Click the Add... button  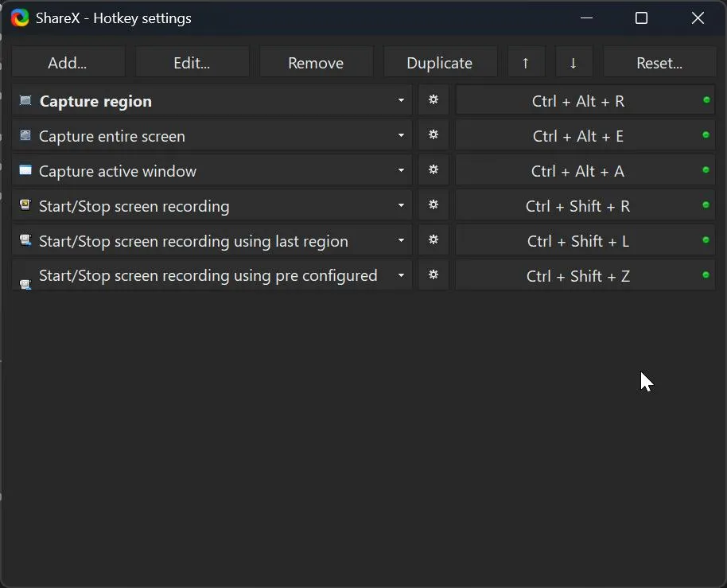pyautogui.click(x=68, y=63)
